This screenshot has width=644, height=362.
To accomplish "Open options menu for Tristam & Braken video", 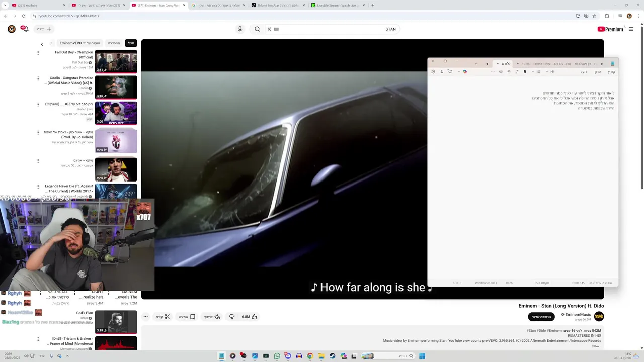I will [38, 339].
